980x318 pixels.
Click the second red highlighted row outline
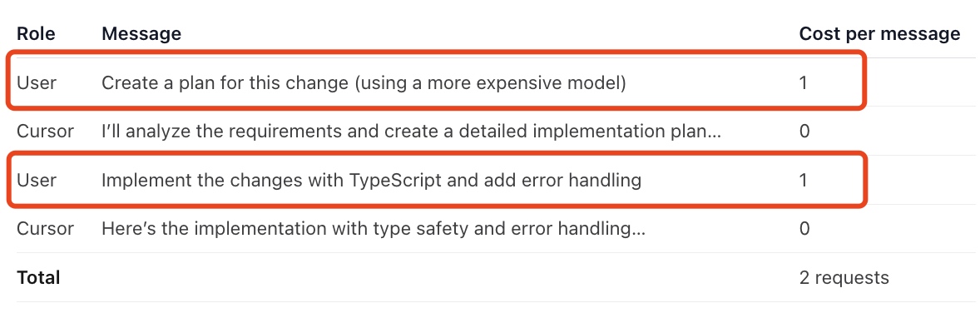pyautogui.click(x=436, y=179)
